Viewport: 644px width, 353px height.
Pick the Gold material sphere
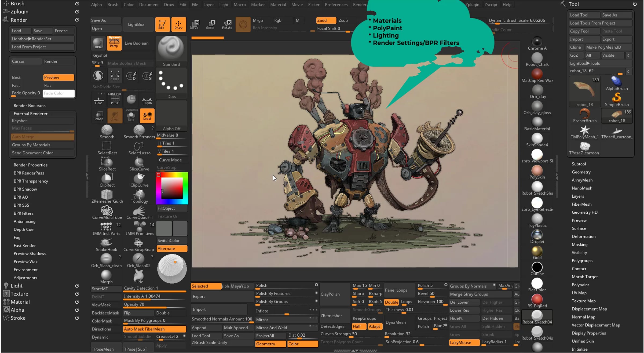click(x=537, y=253)
